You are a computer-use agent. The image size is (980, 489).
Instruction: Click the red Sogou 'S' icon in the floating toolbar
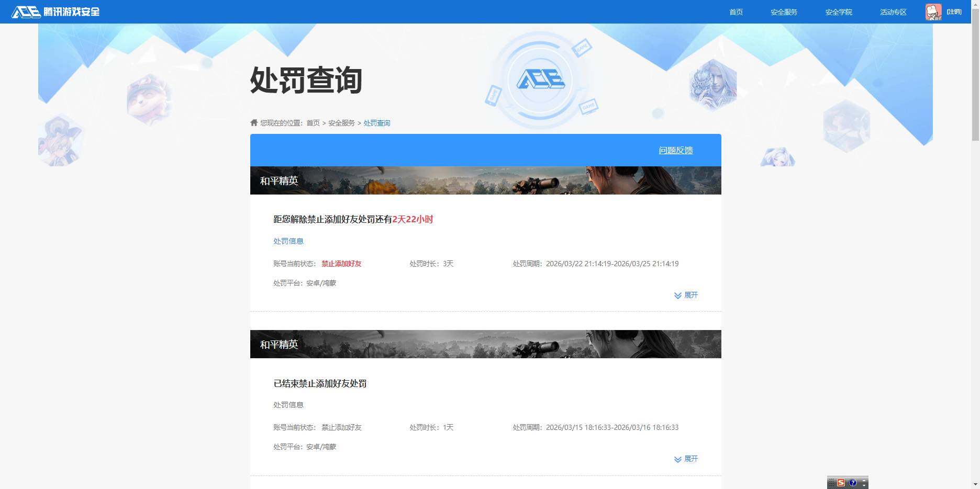click(x=841, y=482)
